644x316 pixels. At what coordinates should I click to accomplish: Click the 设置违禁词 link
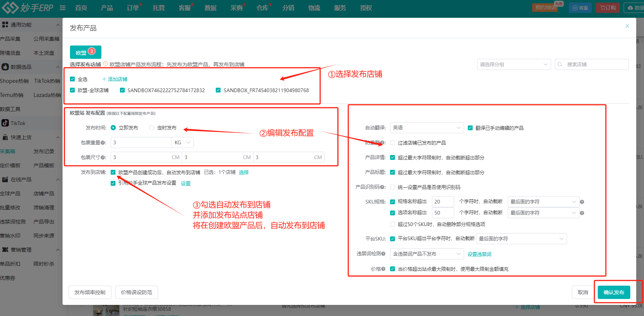point(479,254)
